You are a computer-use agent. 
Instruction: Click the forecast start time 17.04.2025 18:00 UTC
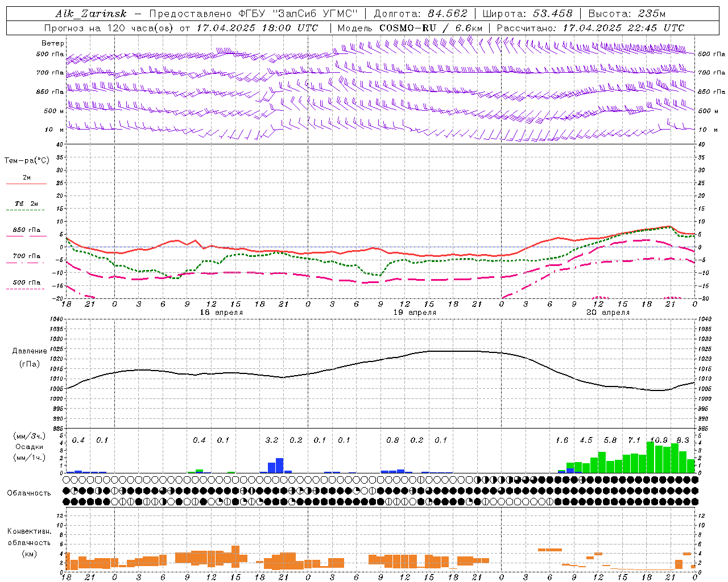point(257,28)
